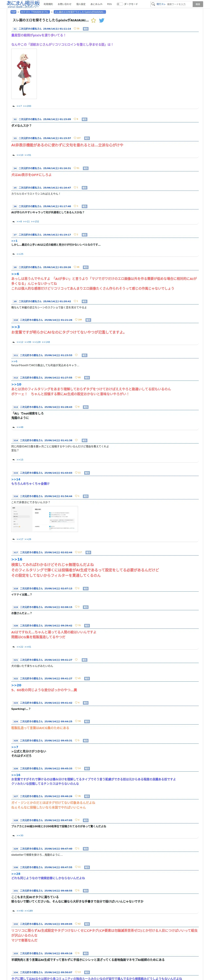
Task: Open the >>152 reply link under post 6
Action: point(35,221)
